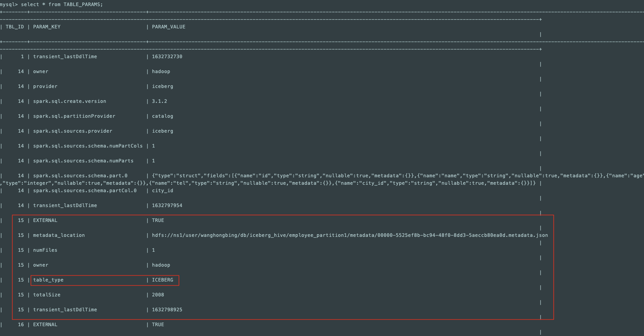Click the PARAM_VALUE column header
The image size is (644, 336).
pos(169,27)
